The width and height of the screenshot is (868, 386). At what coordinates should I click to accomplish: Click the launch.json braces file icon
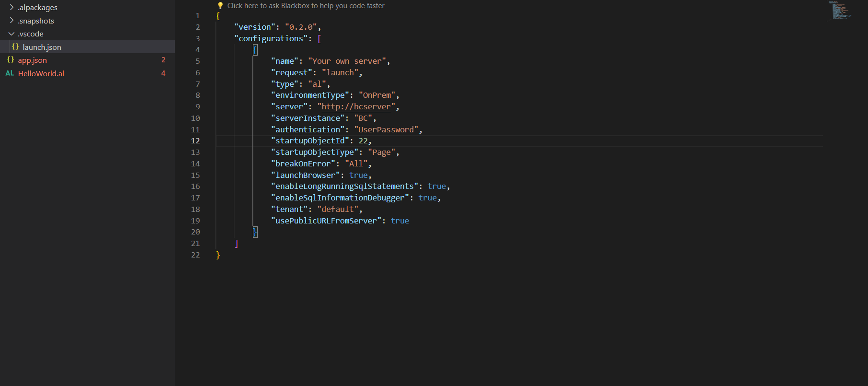(15, 47)
